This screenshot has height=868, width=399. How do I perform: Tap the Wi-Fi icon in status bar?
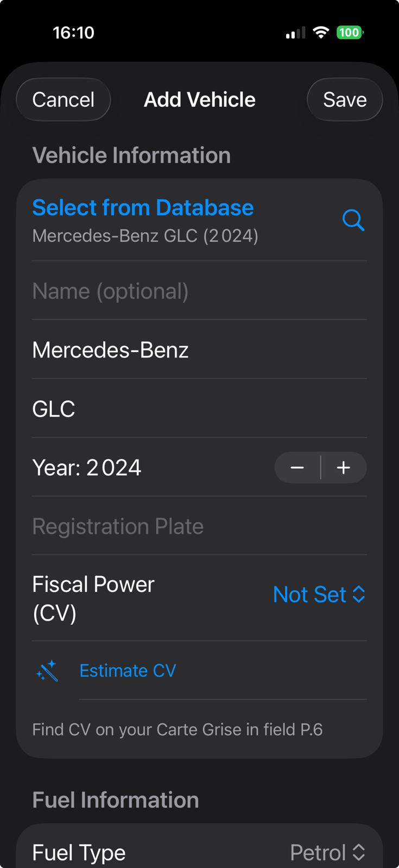(x=321, y=33)
